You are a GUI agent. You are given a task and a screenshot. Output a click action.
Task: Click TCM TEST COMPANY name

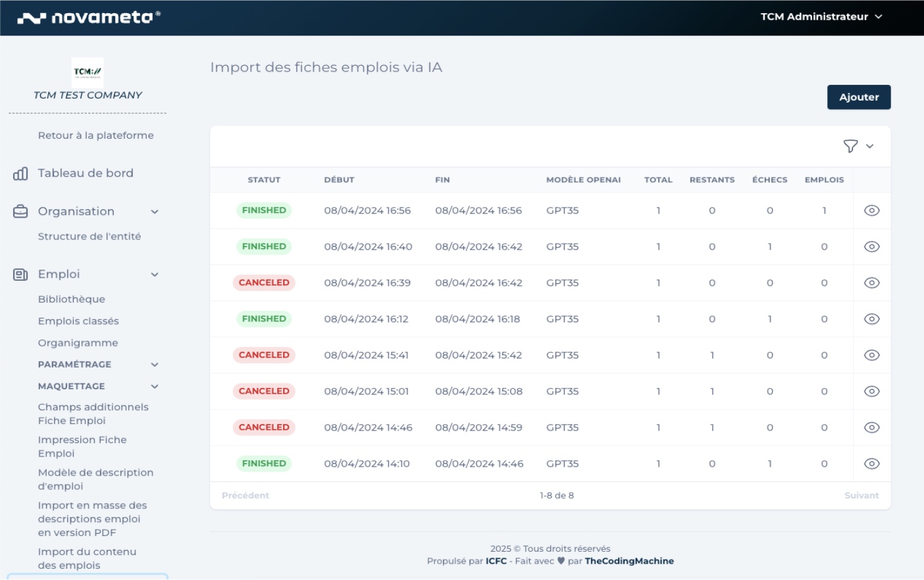click(x=88, y=95)
